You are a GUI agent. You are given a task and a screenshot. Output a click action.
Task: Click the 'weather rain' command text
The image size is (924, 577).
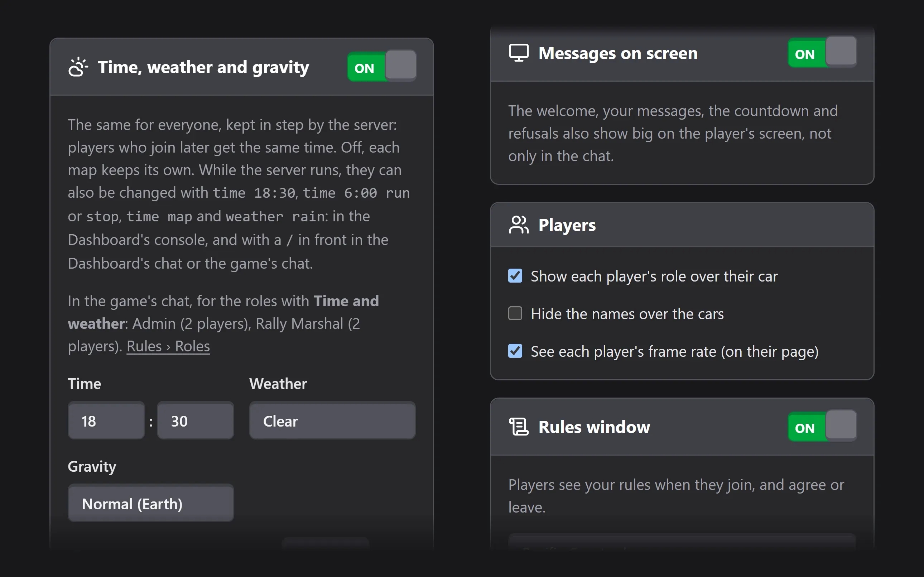275,216
